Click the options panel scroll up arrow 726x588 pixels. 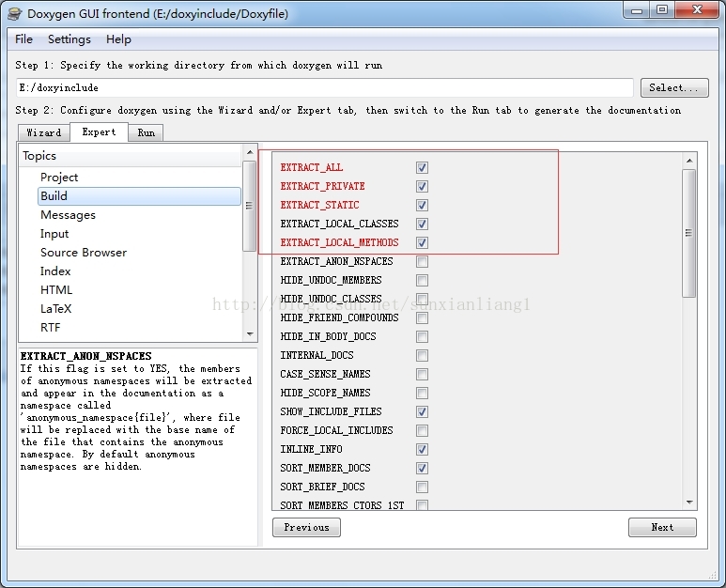pos(689,161)
